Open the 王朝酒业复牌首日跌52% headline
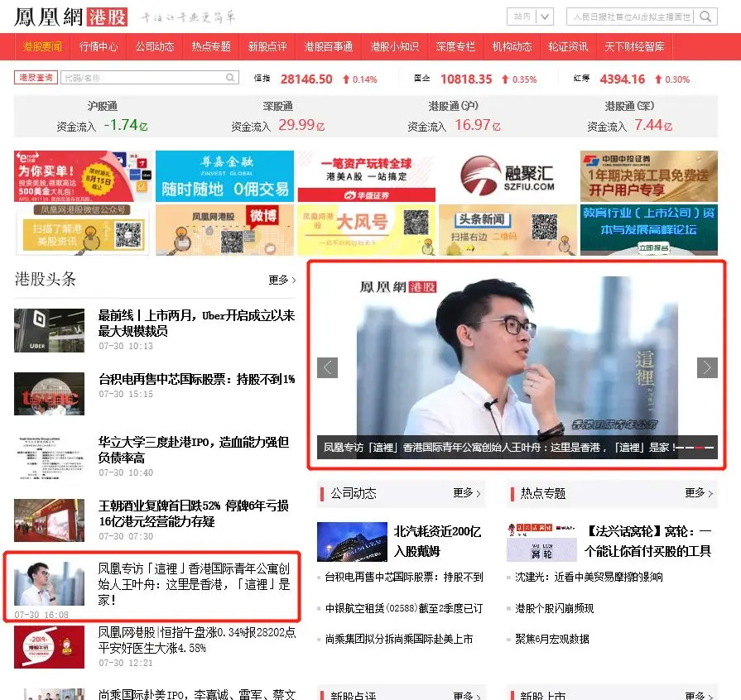Viewport: 741px width, 700px height. pyautogui.click(x=193, y=514)
